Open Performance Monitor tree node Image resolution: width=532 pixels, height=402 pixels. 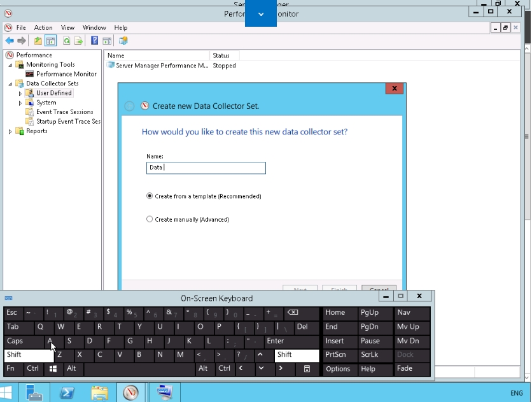(x=66, y=74)
